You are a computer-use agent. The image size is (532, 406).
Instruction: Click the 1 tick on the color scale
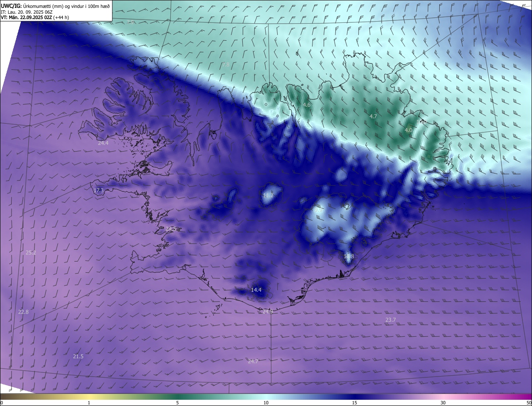coord(89,403)
